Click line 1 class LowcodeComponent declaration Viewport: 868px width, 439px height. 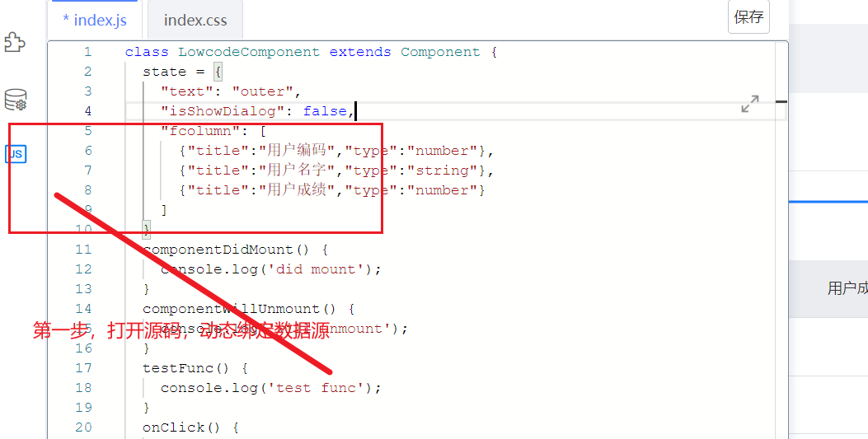311,52
